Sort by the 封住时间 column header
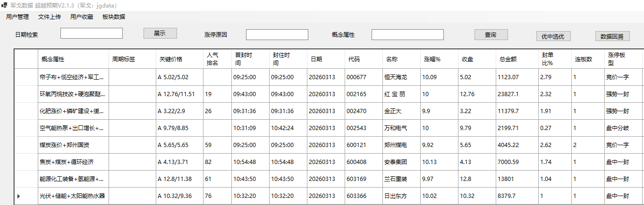The height and width of the screenshot is (205, 644). click(288, 59)
